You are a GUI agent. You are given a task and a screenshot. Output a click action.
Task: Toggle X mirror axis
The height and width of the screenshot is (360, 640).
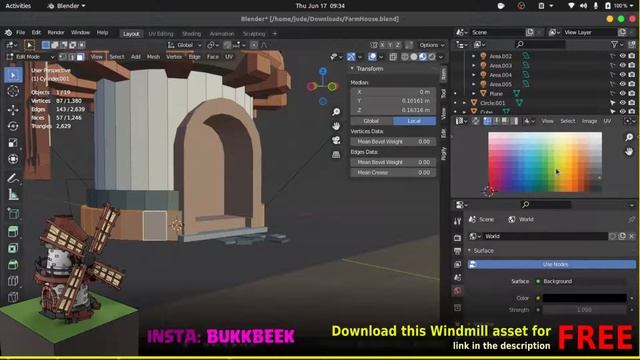point(382,45)
